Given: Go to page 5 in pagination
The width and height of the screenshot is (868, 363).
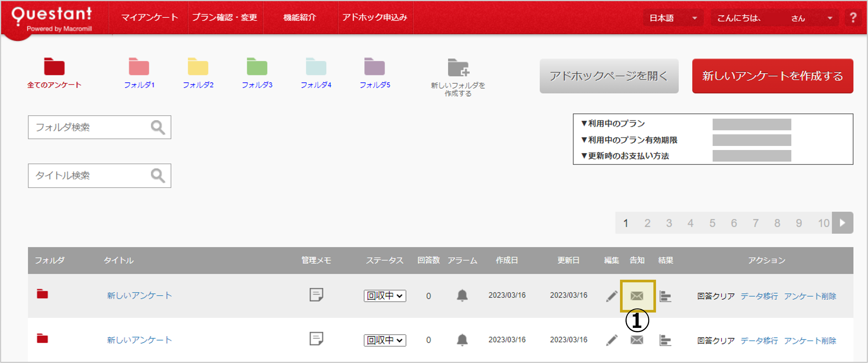Looking at the screenshot, I should pos(712,223).
